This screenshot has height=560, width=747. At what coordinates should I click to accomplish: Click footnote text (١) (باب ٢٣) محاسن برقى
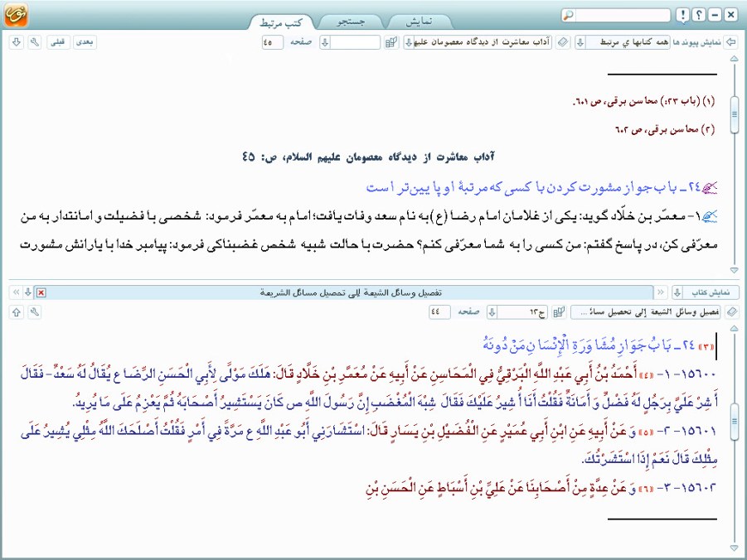pos(643,101)
